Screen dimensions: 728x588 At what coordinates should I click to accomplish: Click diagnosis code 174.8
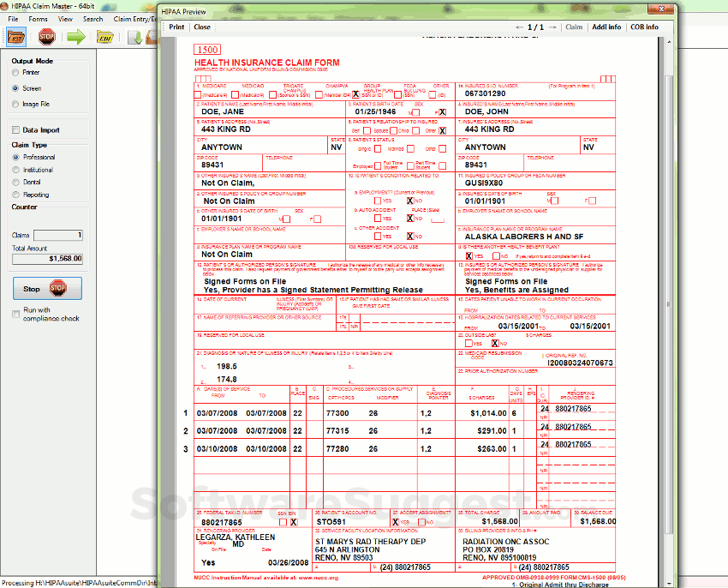(x=227, y=380)
